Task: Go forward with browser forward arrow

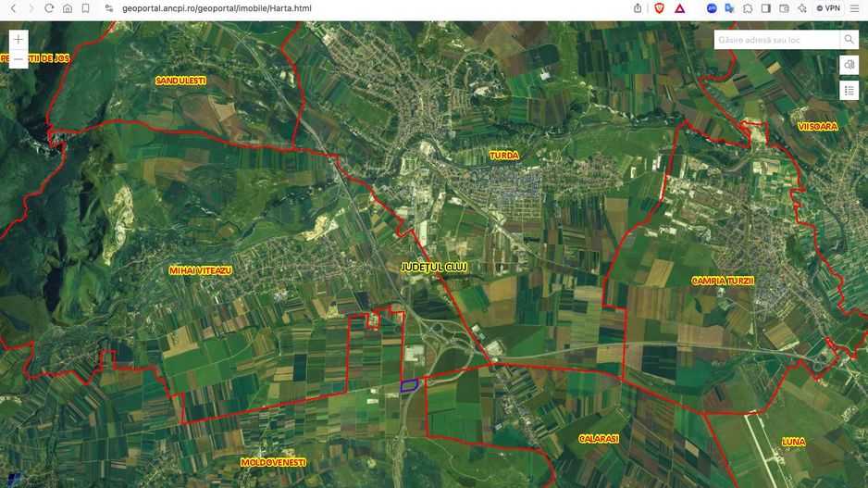Action: (31, 8)
